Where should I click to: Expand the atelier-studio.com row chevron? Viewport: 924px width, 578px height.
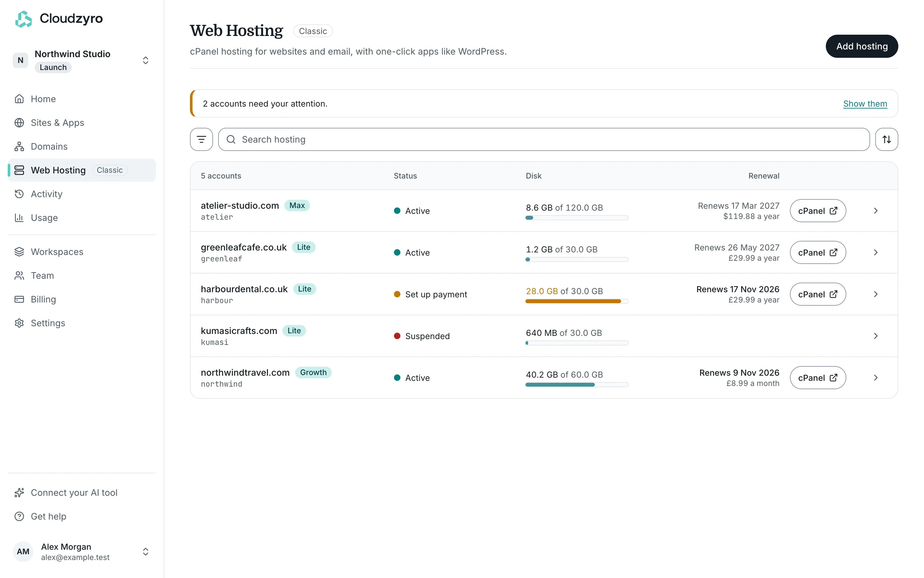pyautogui.click(x=876, y=211)
